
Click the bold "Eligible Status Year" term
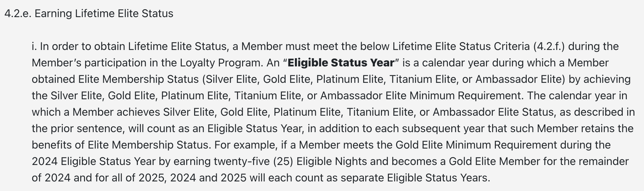[x=341, y=63]
